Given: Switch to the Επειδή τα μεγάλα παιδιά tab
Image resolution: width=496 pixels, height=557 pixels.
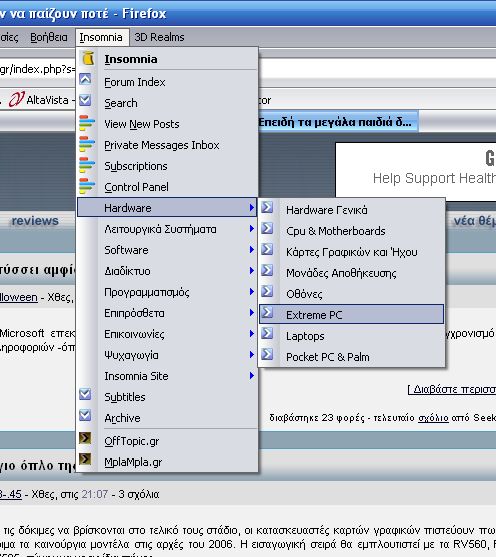Looking at the screenshot, I should click(x=338, y=122).
